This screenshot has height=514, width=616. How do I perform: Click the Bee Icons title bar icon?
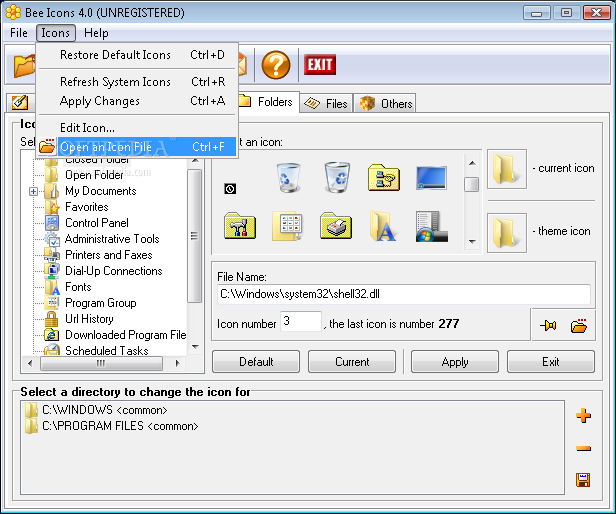coord(13,12)
